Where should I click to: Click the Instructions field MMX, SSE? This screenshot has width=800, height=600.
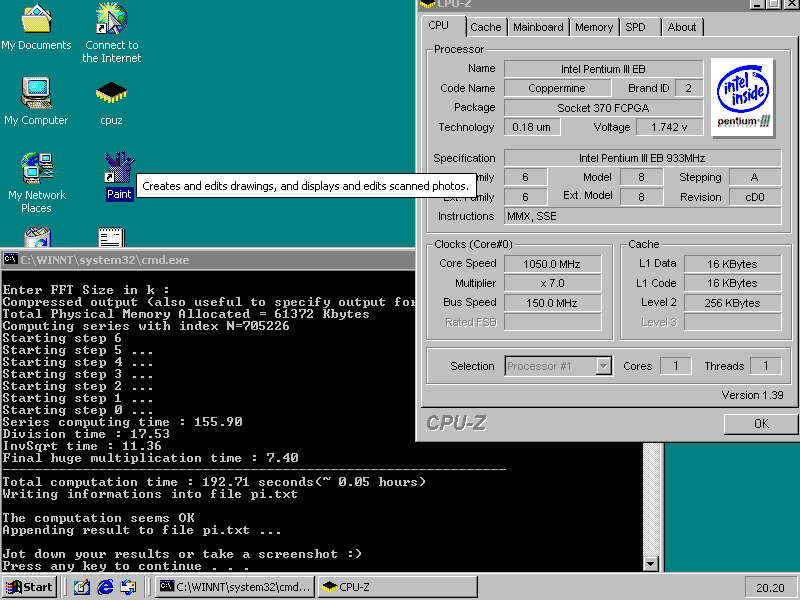pos(642,216)
